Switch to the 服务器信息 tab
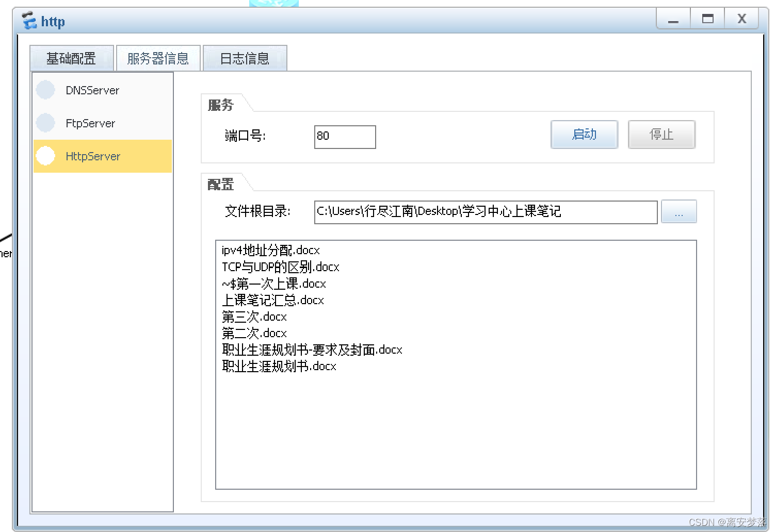Screen dimensions: 775x532 (x=158, y=58)
